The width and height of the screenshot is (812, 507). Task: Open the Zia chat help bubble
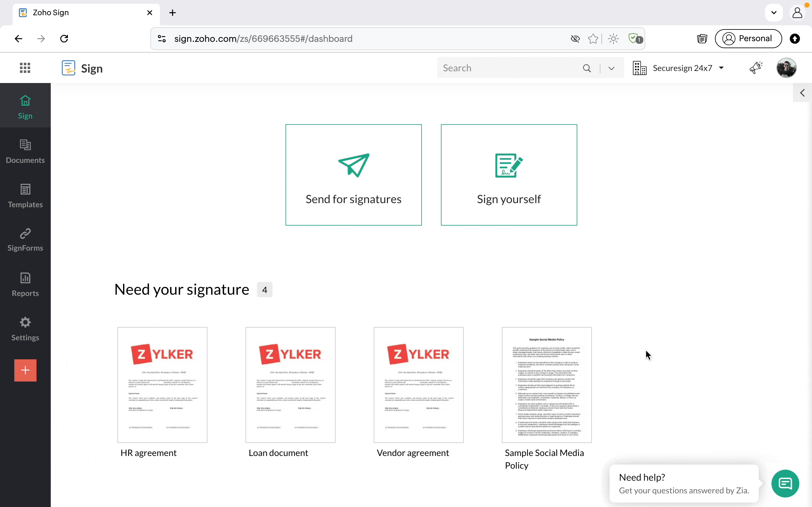point(785,484)
